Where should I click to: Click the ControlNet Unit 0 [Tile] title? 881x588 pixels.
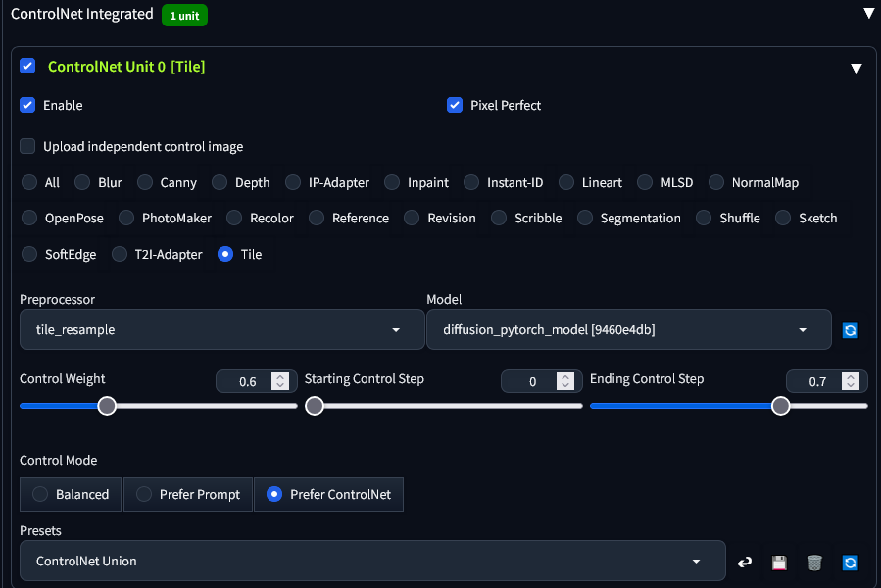pos(126,67)
